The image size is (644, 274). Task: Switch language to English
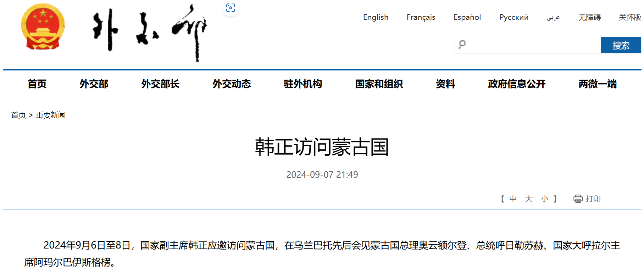[376, 17]
